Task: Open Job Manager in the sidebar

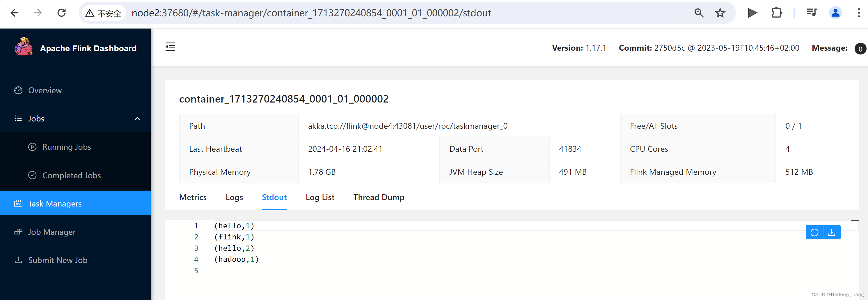Action: point(75,232)
